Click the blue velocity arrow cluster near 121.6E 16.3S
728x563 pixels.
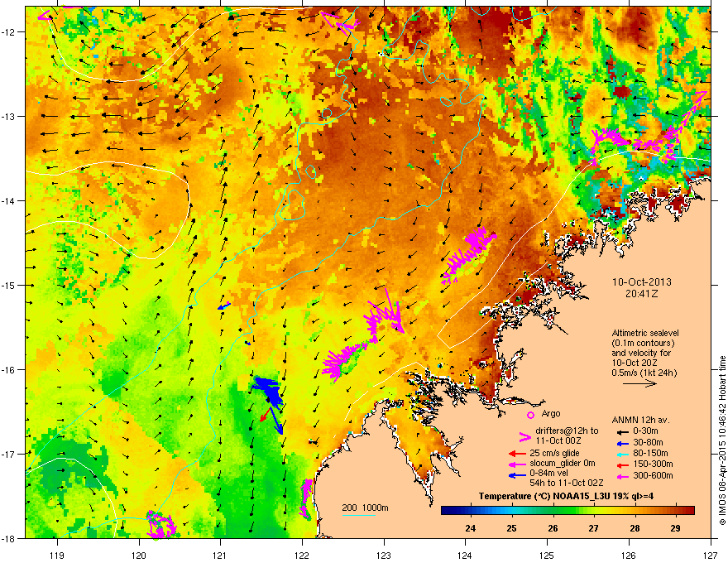270,392
